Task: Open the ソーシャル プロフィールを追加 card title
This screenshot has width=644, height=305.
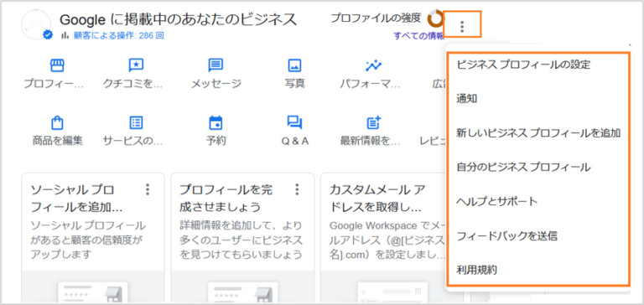Action: click(76, 199)
